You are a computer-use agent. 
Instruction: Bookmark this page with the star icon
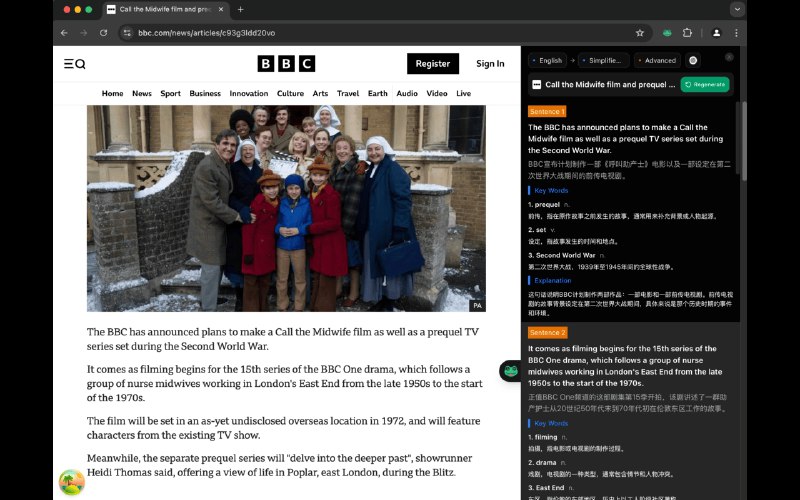[x=640, y=33]
